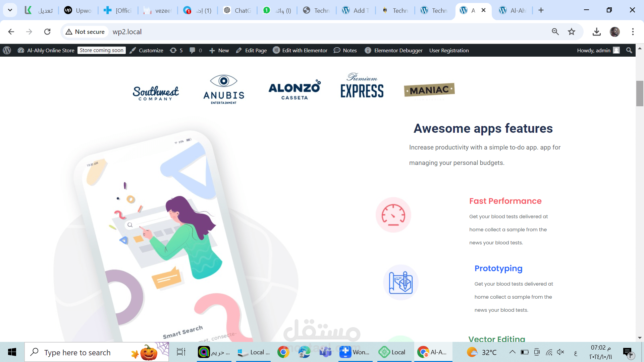
Task: Bookmark this page with the star icon
Action: click(571, 32)
